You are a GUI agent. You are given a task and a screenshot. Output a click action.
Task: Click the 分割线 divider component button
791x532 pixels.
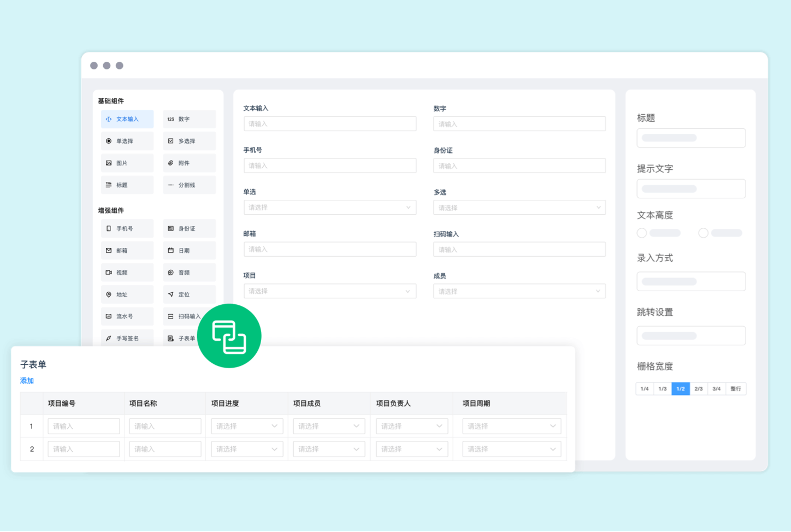point(189,185)
